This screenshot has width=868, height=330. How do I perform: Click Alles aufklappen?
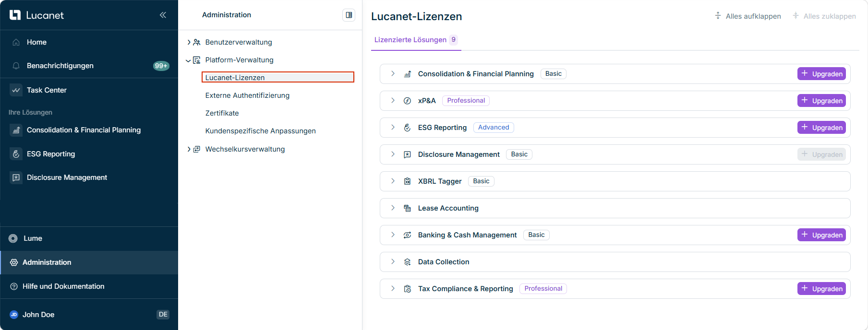pos(747,16)
